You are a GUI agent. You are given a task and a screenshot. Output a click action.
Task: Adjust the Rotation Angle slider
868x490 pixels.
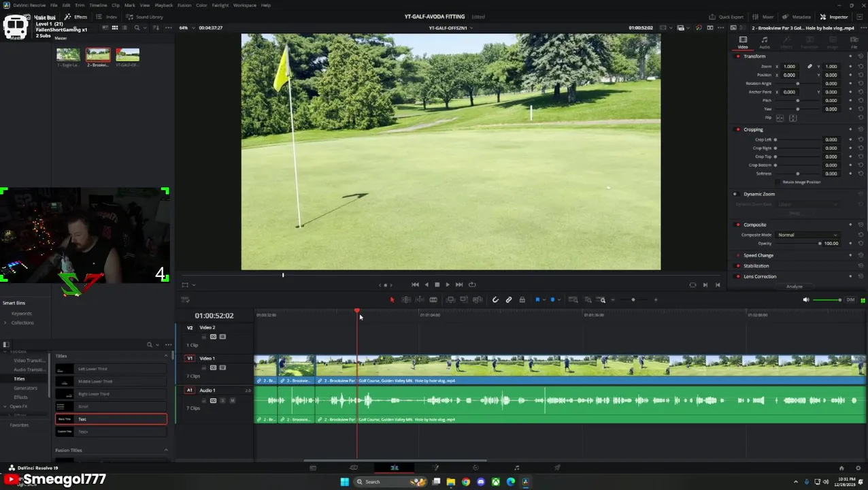click(x=797, y=84)
